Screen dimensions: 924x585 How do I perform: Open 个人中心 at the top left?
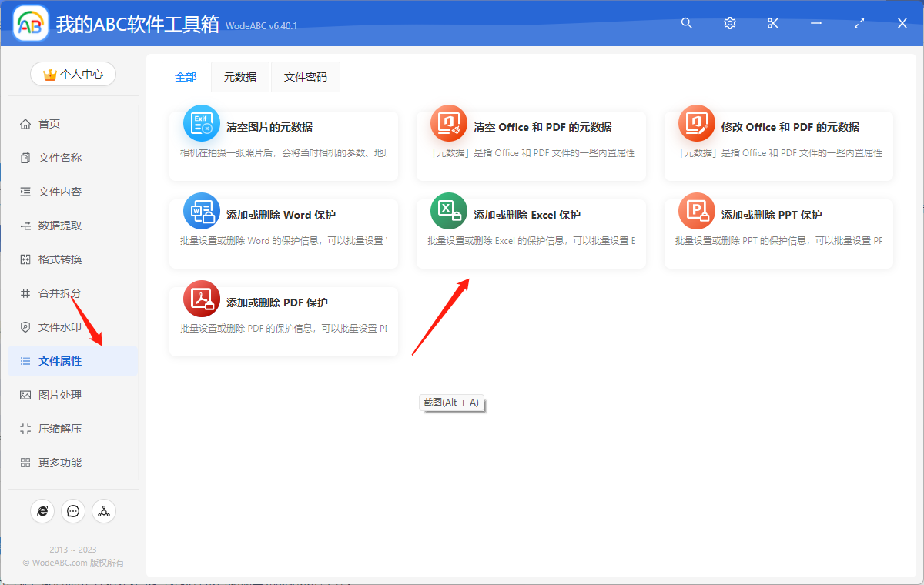point(72,74)
